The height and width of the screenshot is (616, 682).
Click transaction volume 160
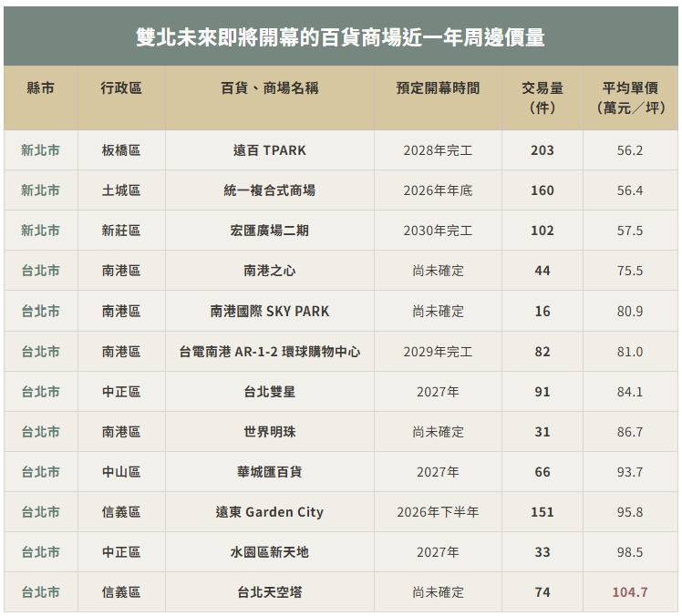[542, 190]
